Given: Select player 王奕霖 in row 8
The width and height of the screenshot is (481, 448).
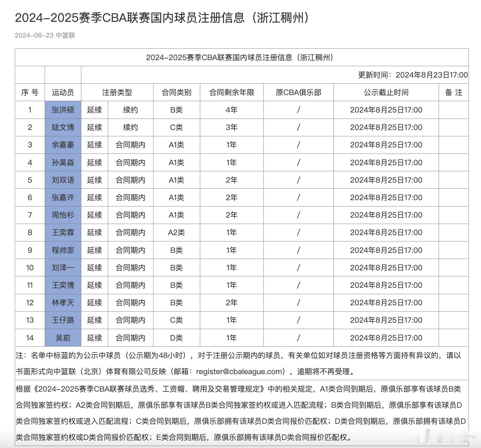Looking at the screenshot, I should point(63,232).
